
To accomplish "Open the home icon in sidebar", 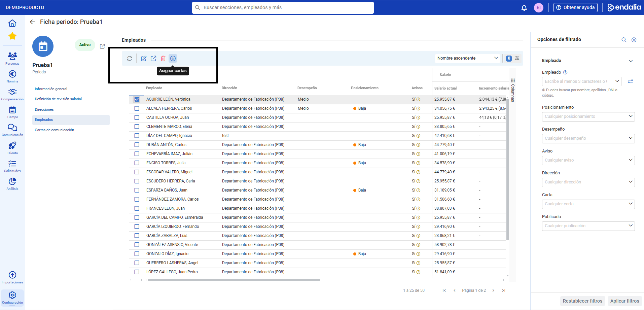I will click(12, 23).
